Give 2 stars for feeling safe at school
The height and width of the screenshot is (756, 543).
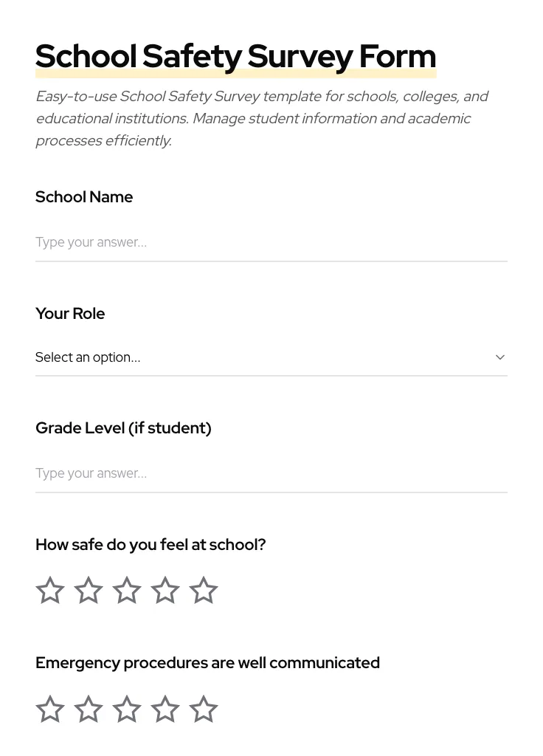click(x=88, y=590)
